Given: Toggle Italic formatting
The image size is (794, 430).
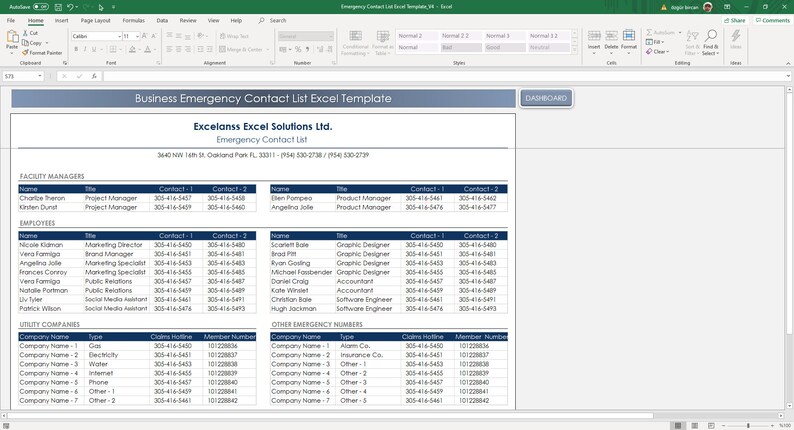Looking at the screenshot, I should pyautogui.click(x=85, y=50).
